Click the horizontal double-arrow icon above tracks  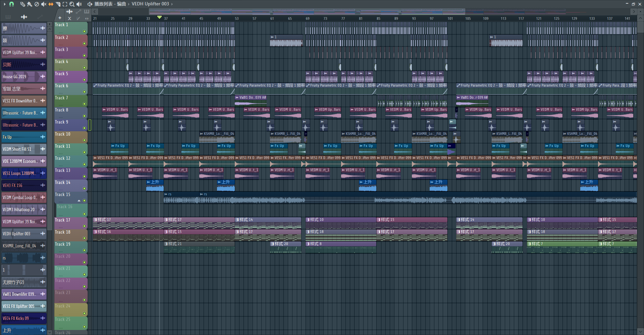87,18
